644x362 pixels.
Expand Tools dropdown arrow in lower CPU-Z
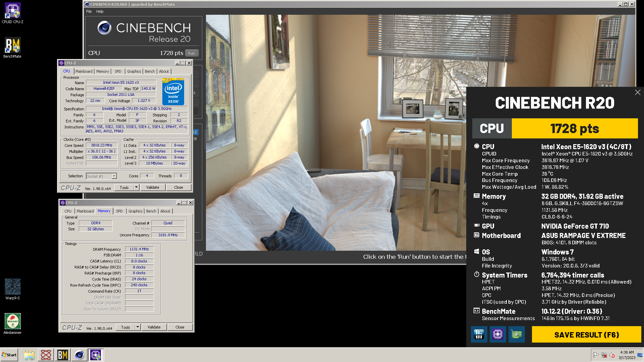(138, 327)
